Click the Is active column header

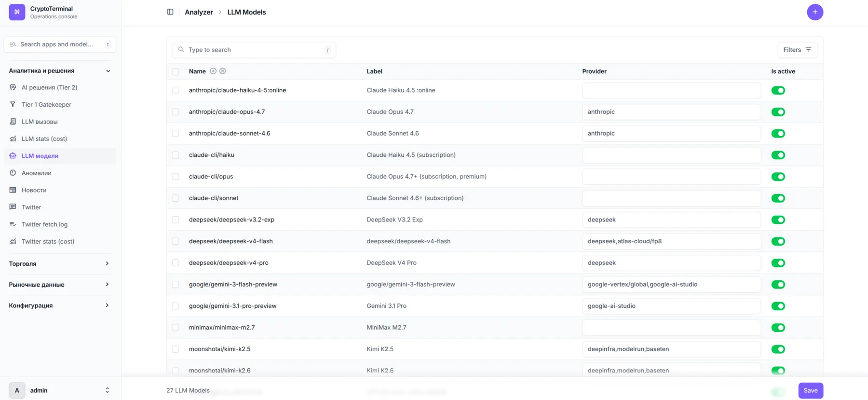pos(783,71)
